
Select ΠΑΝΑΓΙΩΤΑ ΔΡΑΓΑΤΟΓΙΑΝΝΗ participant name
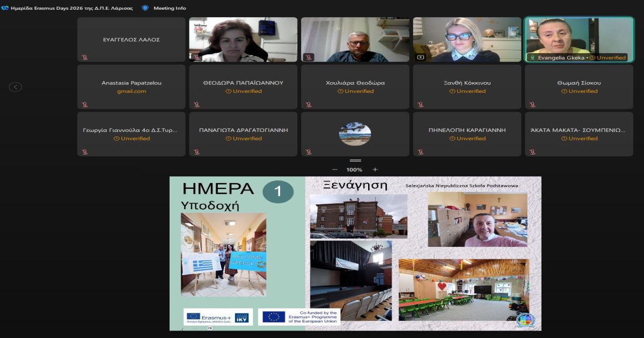pos(244,130)
